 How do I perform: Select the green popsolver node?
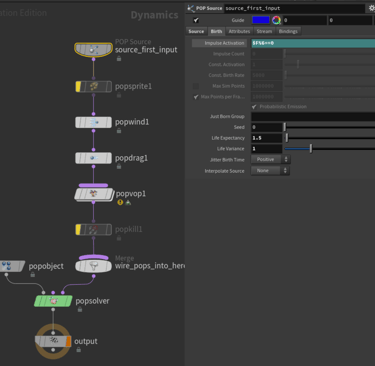tap(53, 301)
